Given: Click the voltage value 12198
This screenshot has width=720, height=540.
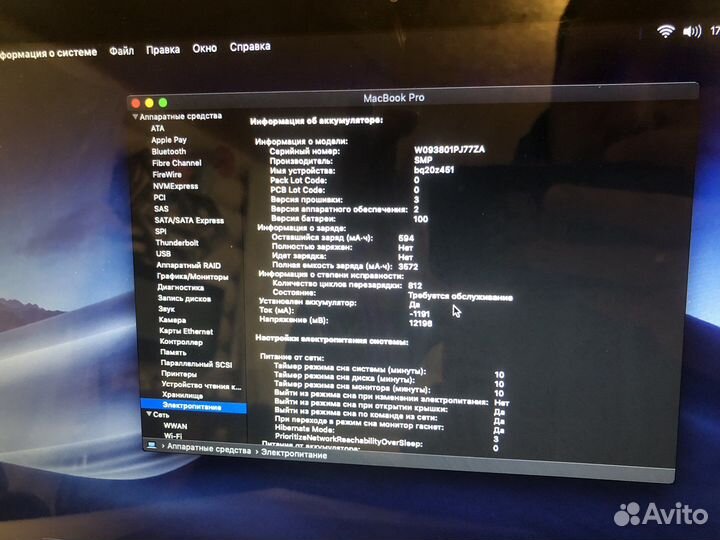Looking at the screenshot, I should (420, 323).
